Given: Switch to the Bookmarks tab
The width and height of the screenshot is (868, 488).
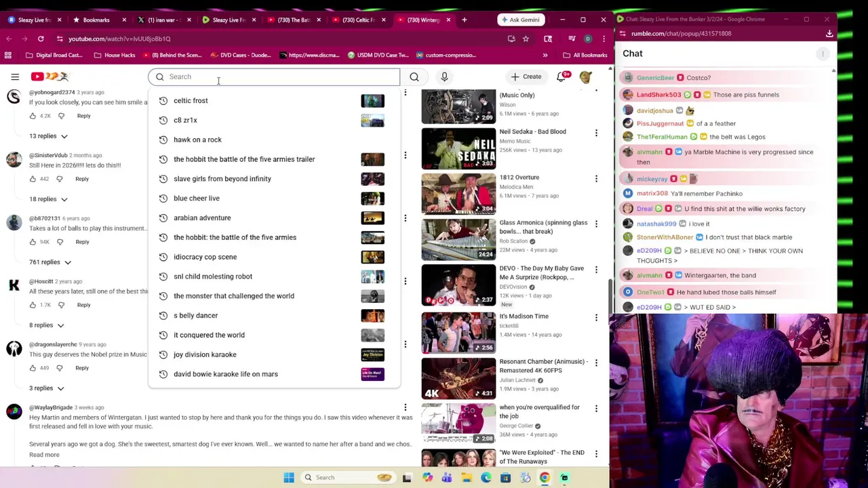Looking at the screenshot, I should 96,20.
